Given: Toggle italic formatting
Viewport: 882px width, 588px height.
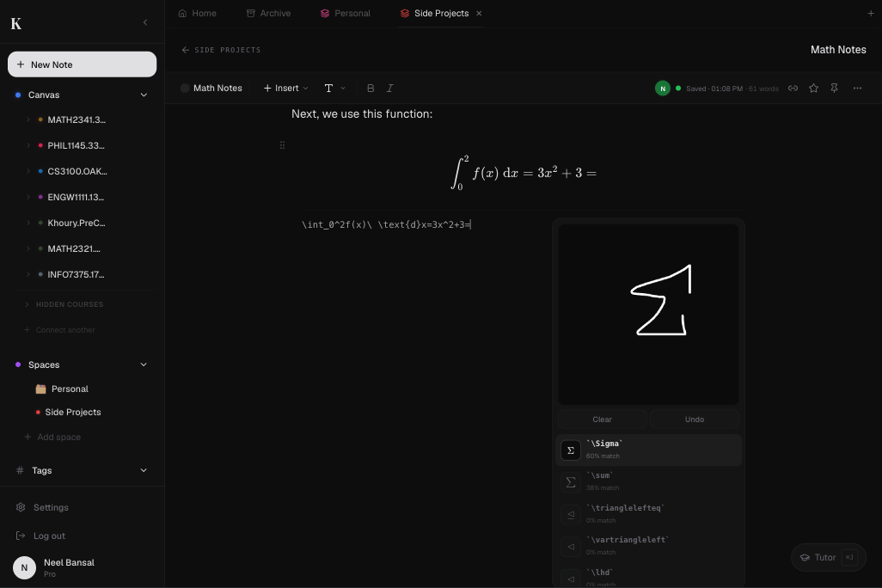Looking at the screenshot, I should tap(389, 89).
